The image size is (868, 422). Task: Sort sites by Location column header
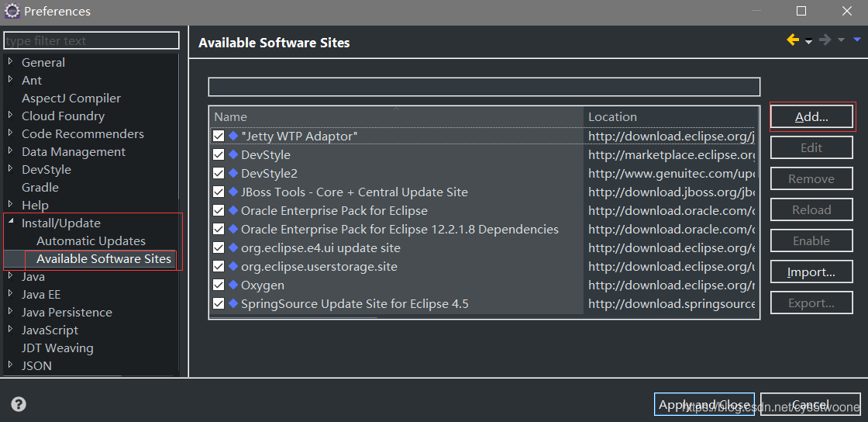(x=670, y=117)
